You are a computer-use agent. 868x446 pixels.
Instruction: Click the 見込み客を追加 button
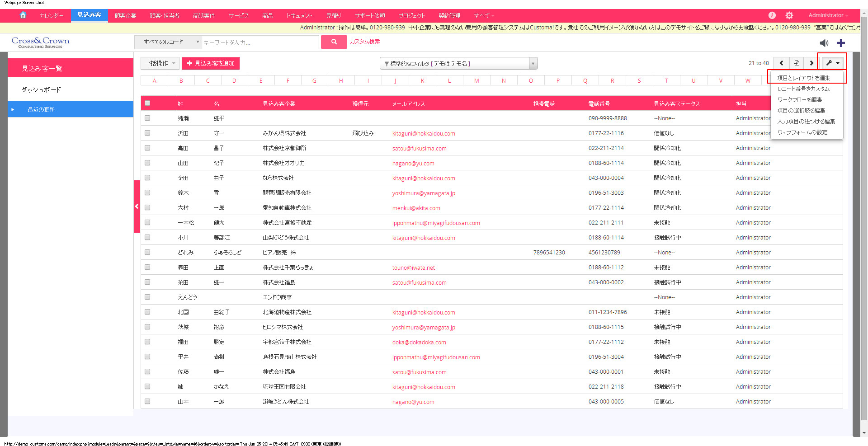[211, 63]
